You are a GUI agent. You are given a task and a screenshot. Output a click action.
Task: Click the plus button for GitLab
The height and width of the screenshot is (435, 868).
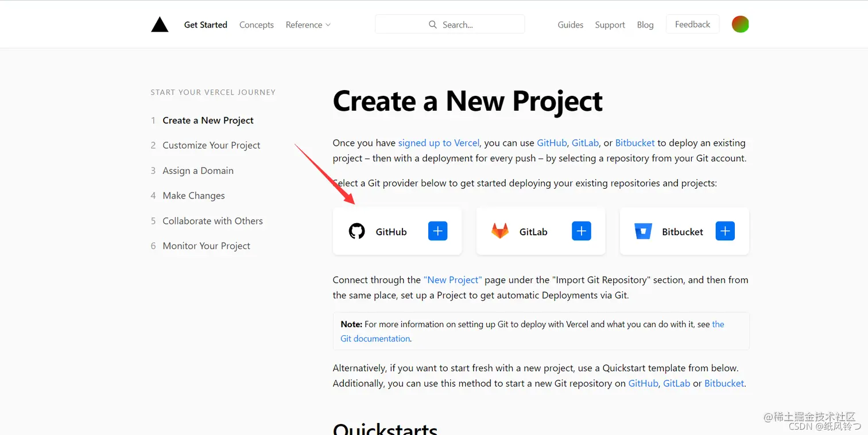(x=581, y=231)
